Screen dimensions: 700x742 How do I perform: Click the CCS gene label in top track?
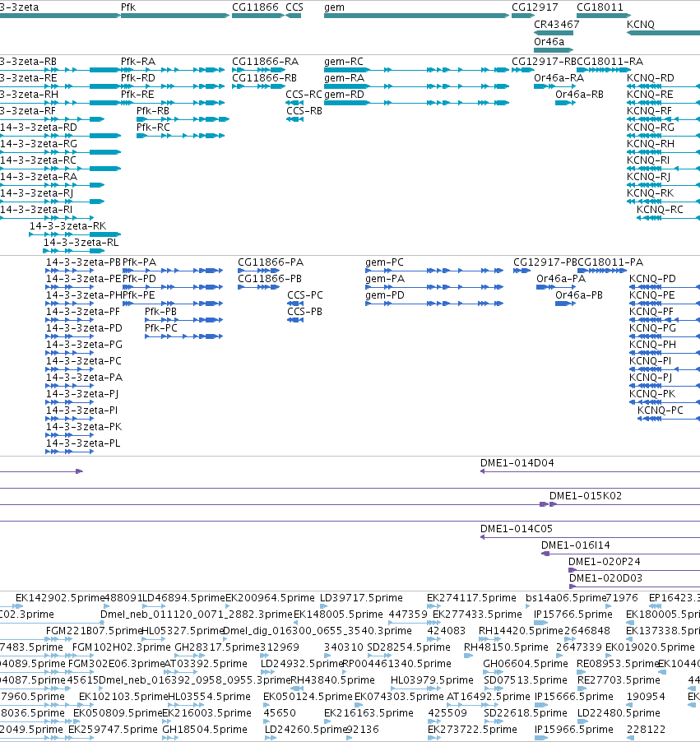tap(294, 7)
